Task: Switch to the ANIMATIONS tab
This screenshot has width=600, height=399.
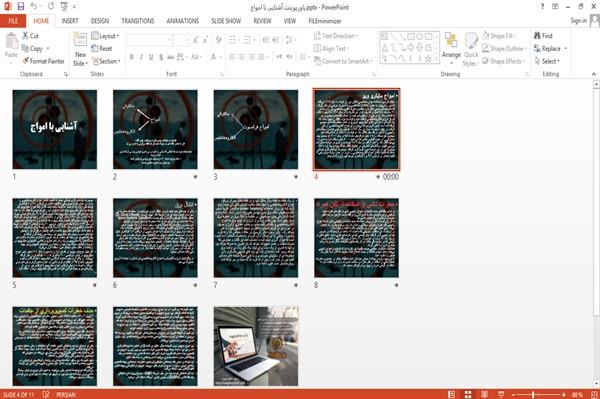Action: 183,21
